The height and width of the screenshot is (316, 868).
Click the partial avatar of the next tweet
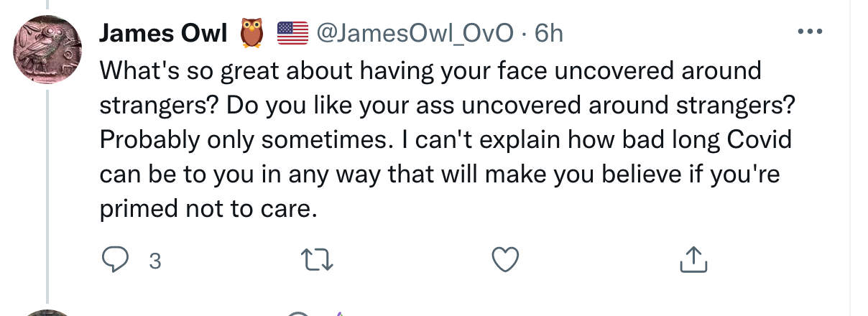[47, 313]
